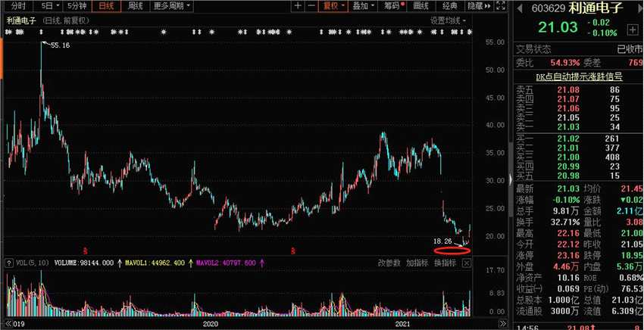The image size is (644, 330).
Task: Click the red S marker near 2019
Action: coord(86,250)
